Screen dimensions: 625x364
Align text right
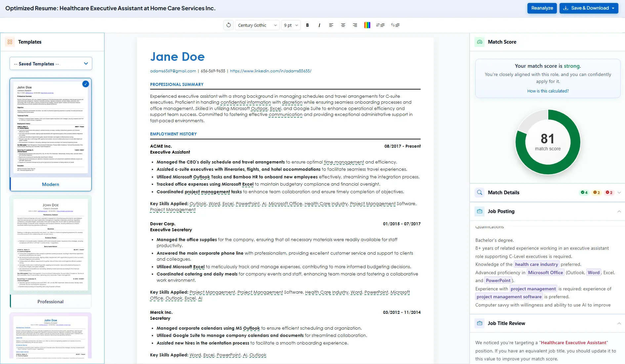point(355,25)
